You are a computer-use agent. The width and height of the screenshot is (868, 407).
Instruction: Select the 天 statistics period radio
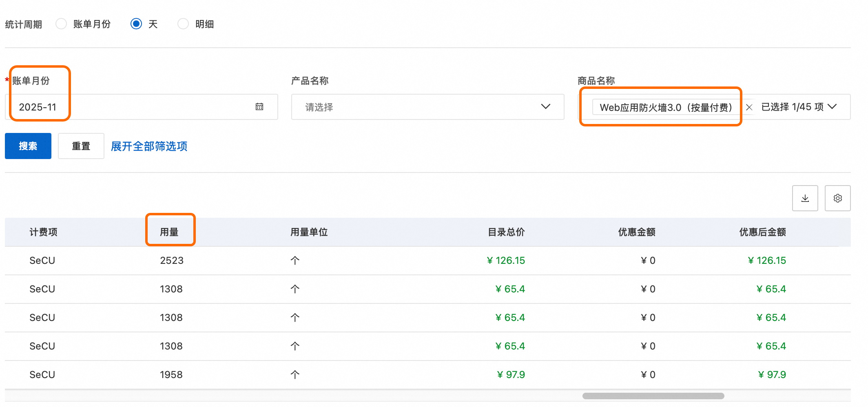pos(136,24)
